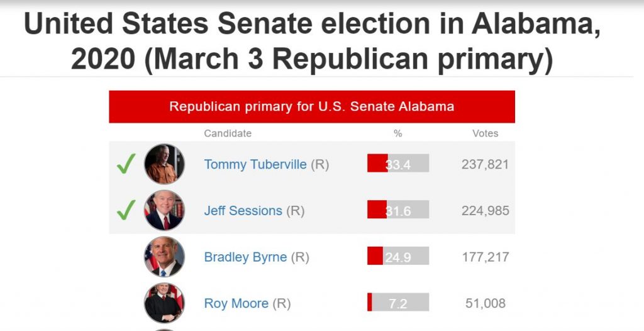Image resolution: width=644 pixels, height=331 pixels.
Task: Click the page title heading
Action: click(x=312, y=42)
